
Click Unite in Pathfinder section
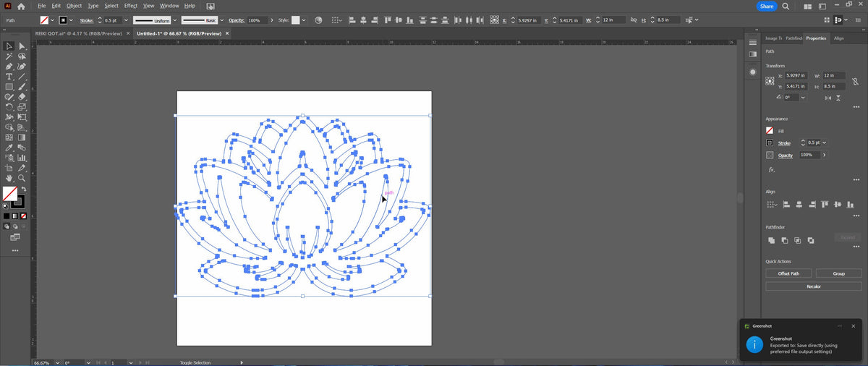click(771, 240)
